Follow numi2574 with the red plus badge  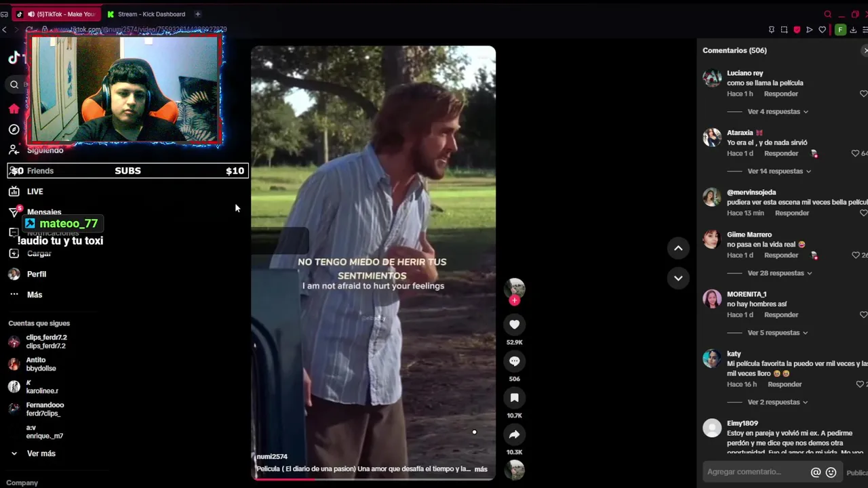coord(514,300)
